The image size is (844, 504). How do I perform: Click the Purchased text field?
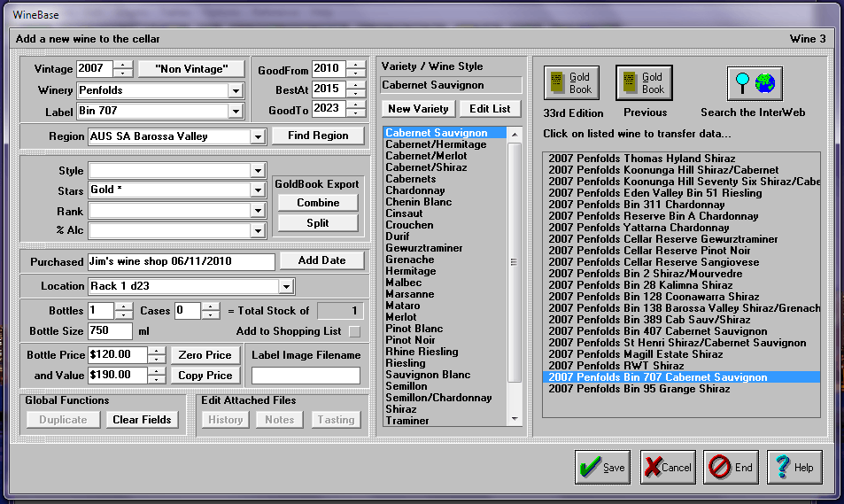tap(182, 261)
